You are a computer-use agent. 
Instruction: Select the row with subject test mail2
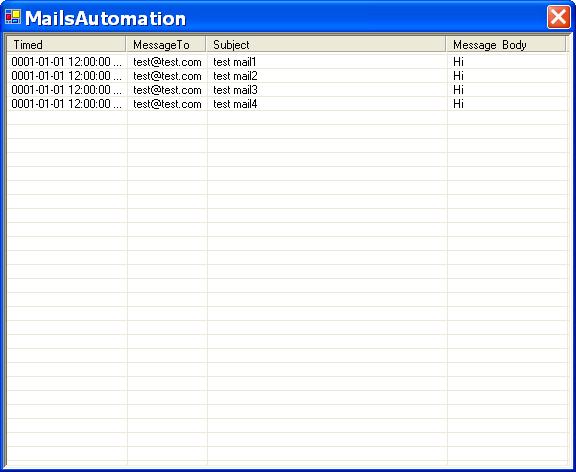[287, 76]
